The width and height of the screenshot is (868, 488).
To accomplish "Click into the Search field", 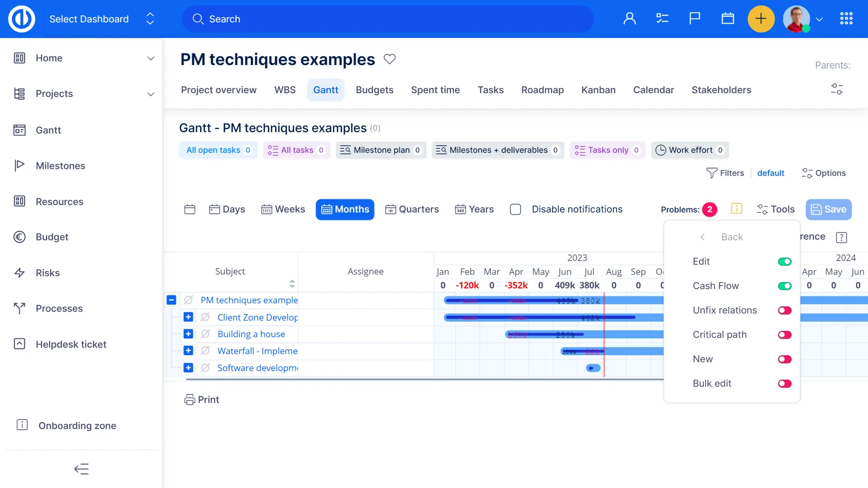I will click(x=388, y=19).
